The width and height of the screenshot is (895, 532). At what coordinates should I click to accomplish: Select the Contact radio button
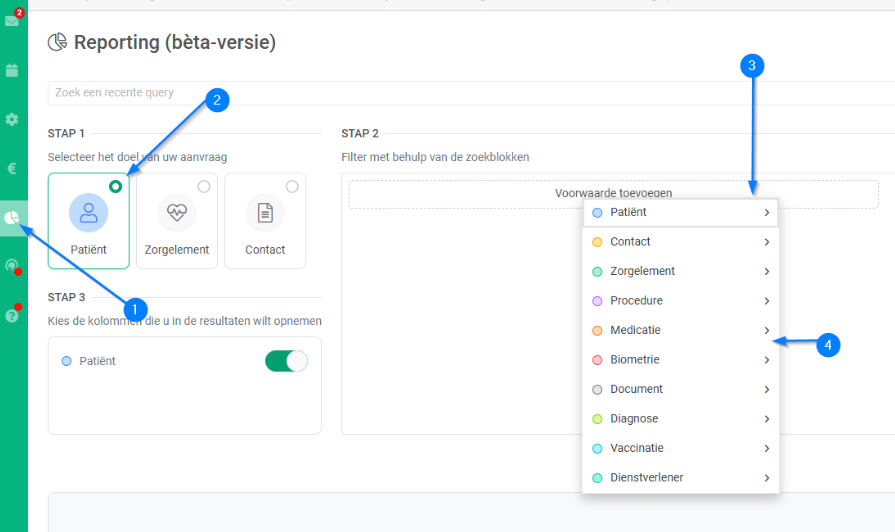coord(292,186)
